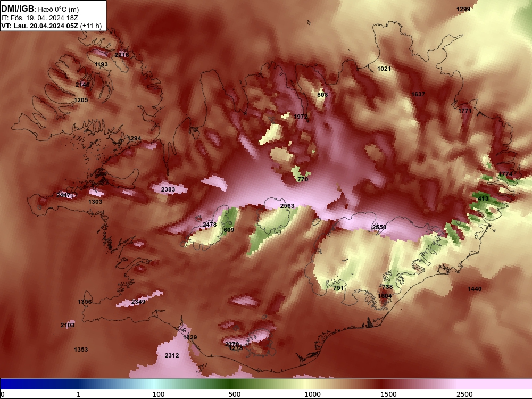
Task: Click the map value 2370
Action: (232, 344)
